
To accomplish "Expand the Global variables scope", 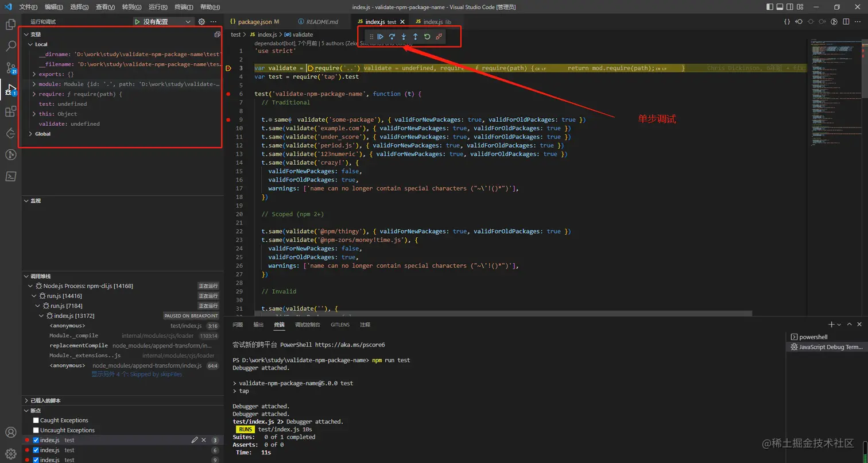I will pos(30,134).
